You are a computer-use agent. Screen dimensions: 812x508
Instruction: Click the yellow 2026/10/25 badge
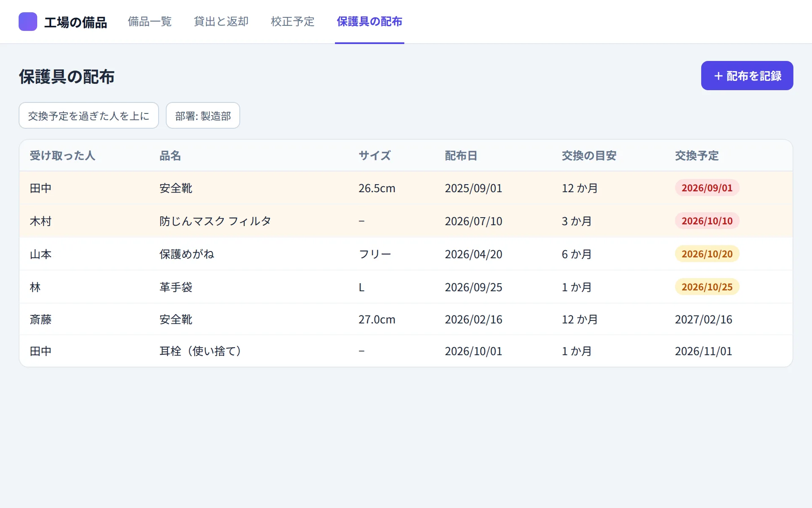pyautogui.click(x=707, y=287)
